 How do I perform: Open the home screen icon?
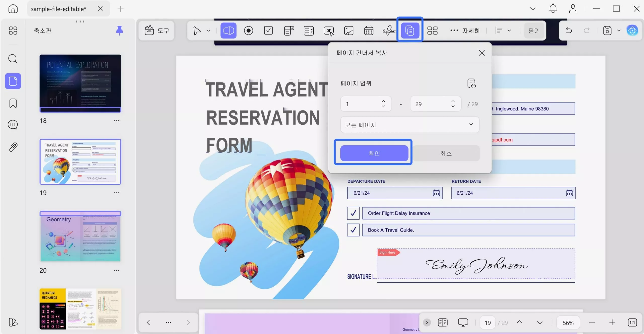[x=13, y=9]
